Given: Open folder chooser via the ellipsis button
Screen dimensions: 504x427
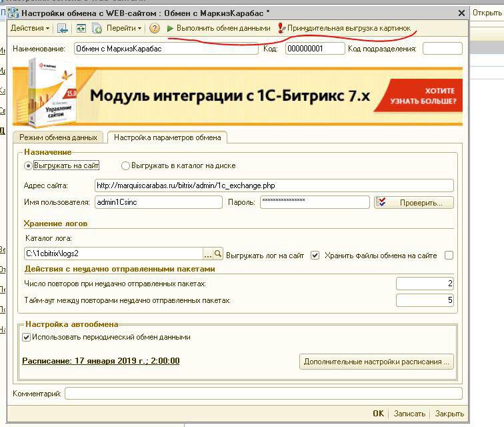Looking at the screenshot, I should pos(208,254).
